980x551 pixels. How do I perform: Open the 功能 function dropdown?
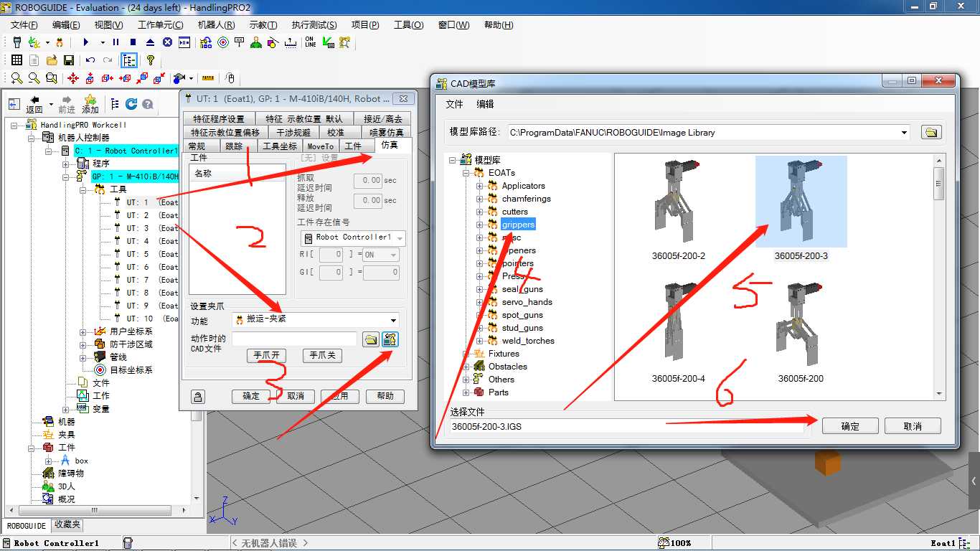[394, 320]
